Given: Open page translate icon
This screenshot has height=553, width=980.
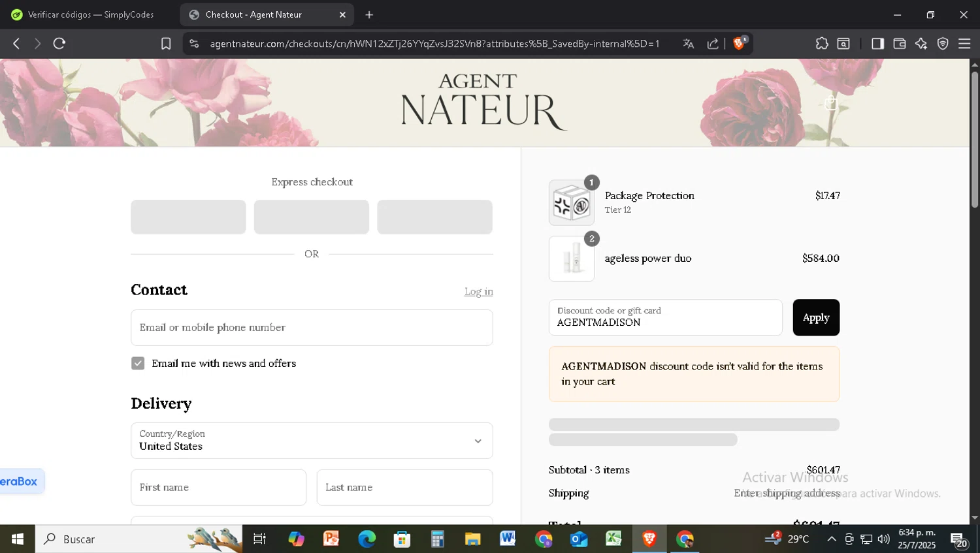Looking at the screenshot, I should click(688, 44).
